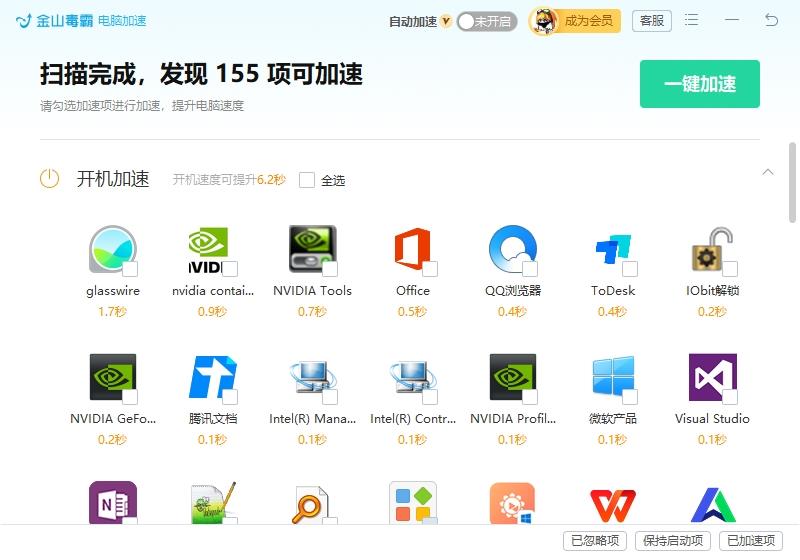Click the power icon beside 开机加速
This screenshot has height=560, width=800.
pos(49,179)
